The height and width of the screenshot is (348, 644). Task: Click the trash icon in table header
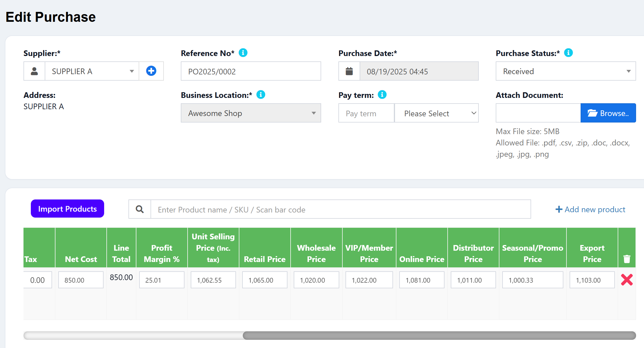click(627, 259)
